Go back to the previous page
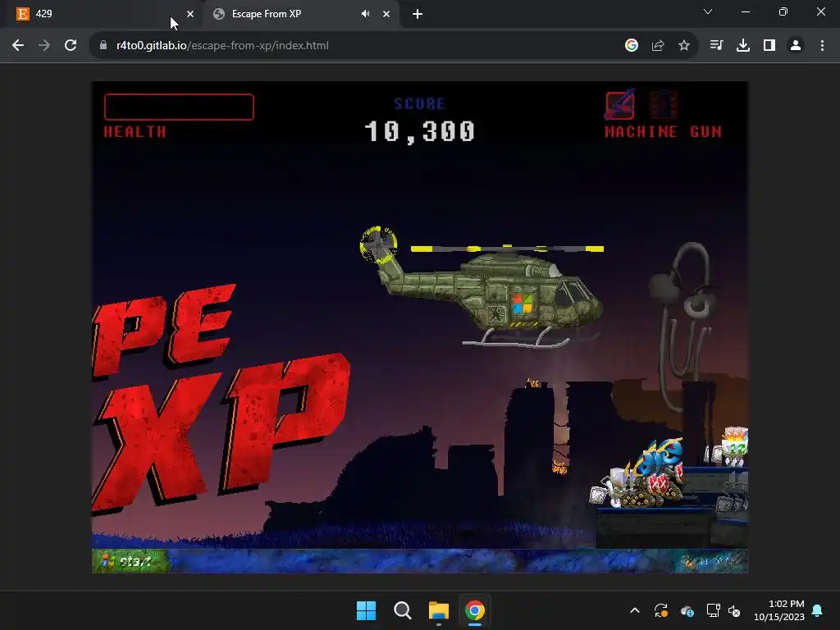The height and width of the screenshot is (630, 840). [x=18, y=46]
